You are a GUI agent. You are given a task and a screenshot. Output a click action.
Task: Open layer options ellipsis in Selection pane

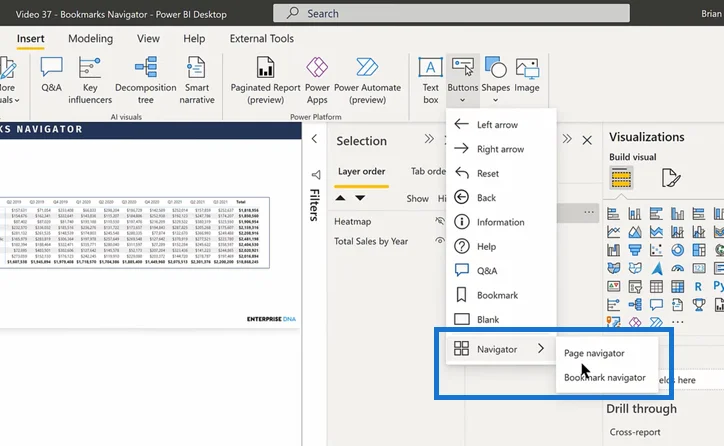pyautogui.click(x=589, y=212)
